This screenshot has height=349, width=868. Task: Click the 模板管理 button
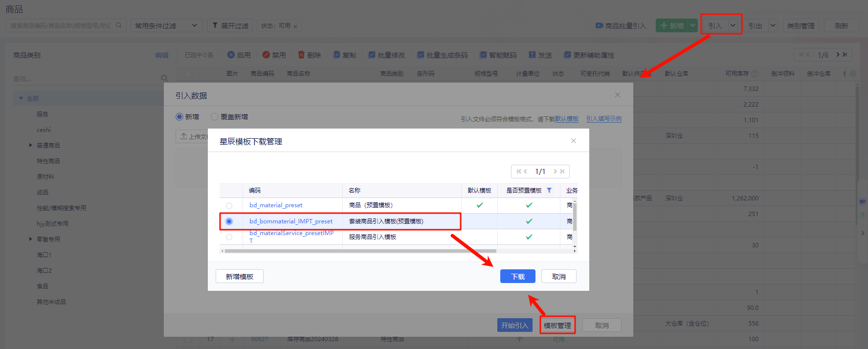(557, 325)
